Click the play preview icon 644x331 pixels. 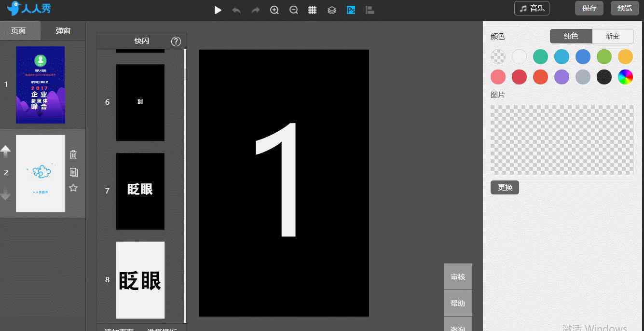(x=218, y=10)
